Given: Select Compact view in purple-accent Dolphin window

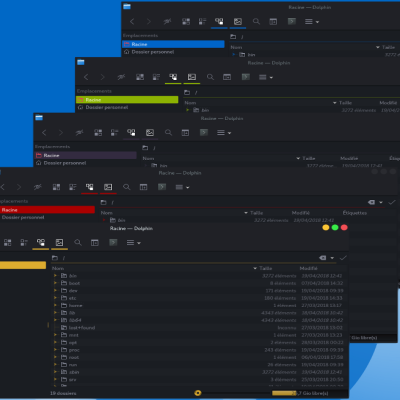Looking at the screenshot, I should click(x=114, y=133).
